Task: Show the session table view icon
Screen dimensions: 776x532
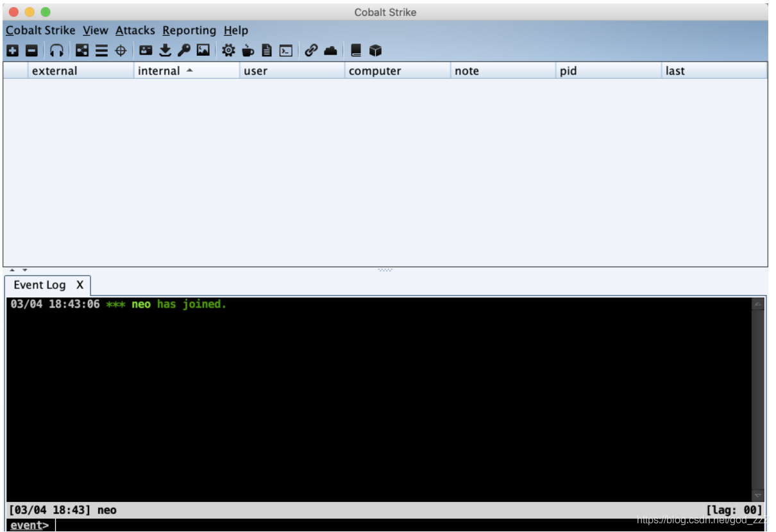Action: click(101, 51)
